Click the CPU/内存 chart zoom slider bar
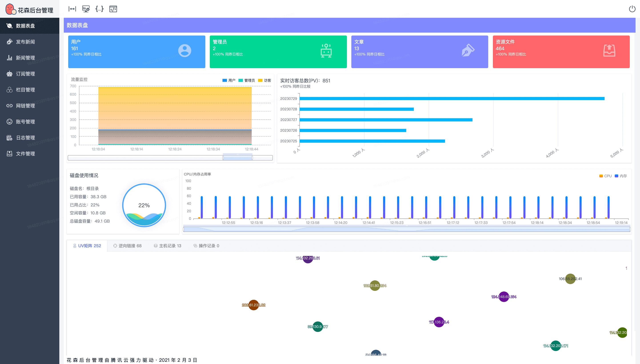Viewport: 640px width, 364px height. (407, 229)
